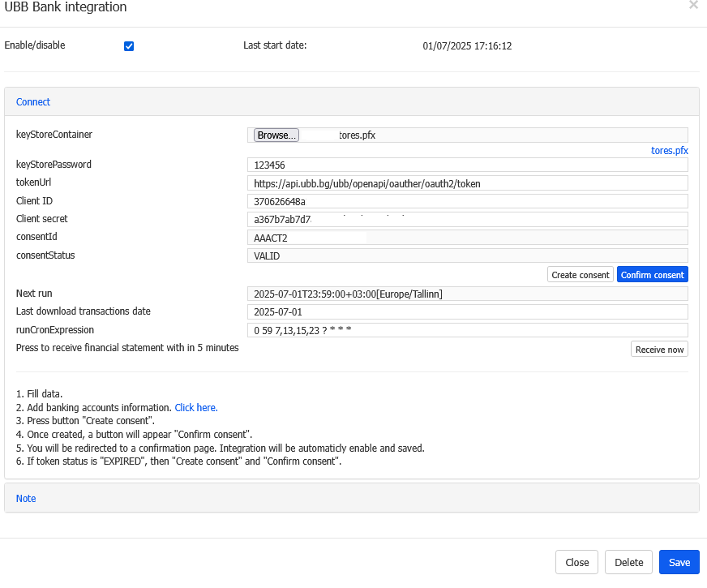Expand the Note section
Viewport: 707px width, 588px height.
pyautogui.click(x=26, y=498)
